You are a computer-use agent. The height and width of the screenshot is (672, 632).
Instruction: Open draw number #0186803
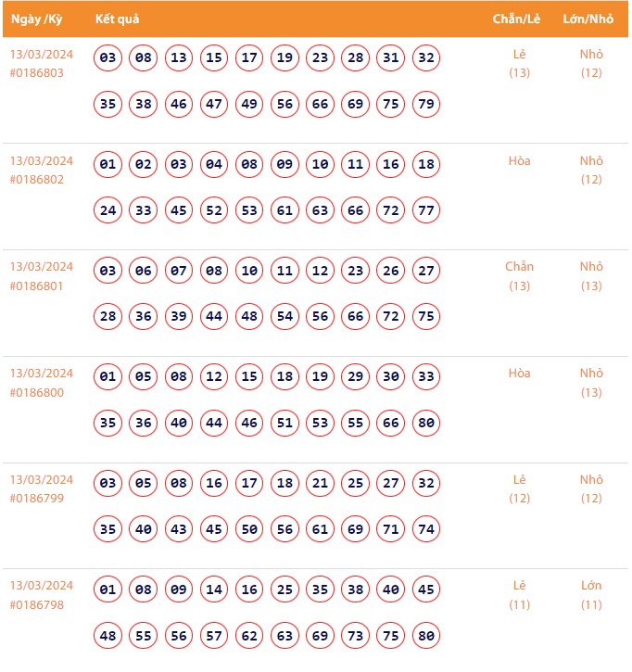(x=37, y=73)
